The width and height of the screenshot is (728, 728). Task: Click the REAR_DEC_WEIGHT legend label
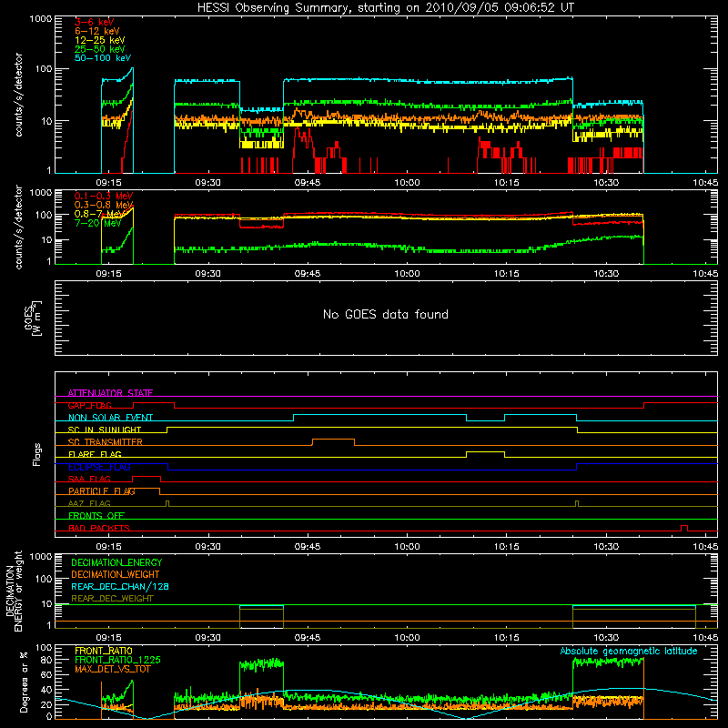(112, 599)
